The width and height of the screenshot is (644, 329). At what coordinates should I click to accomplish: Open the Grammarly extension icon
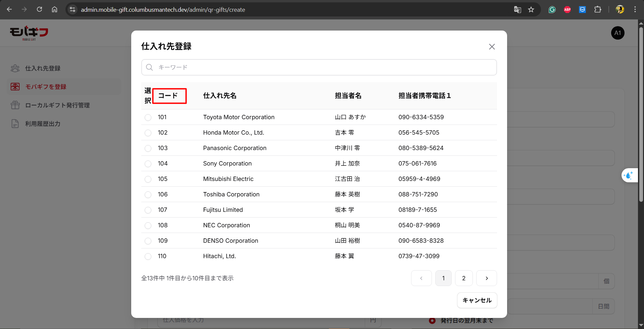click(552, 10)
